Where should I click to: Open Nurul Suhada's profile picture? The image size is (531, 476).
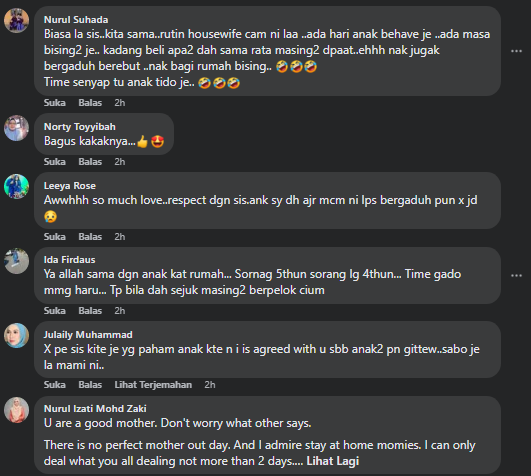pos(16,20)
